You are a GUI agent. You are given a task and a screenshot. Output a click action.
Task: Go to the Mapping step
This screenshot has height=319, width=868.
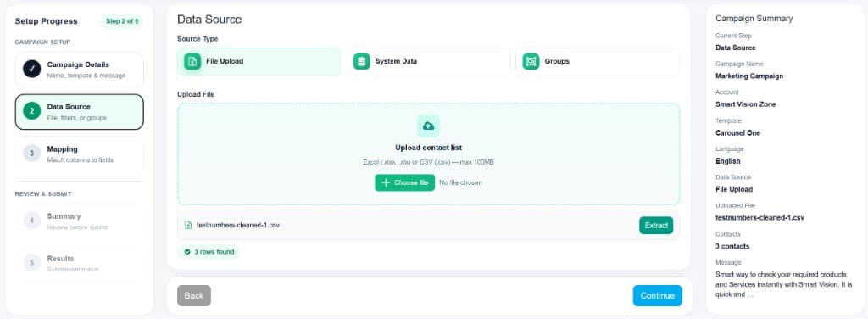(79, 154)
